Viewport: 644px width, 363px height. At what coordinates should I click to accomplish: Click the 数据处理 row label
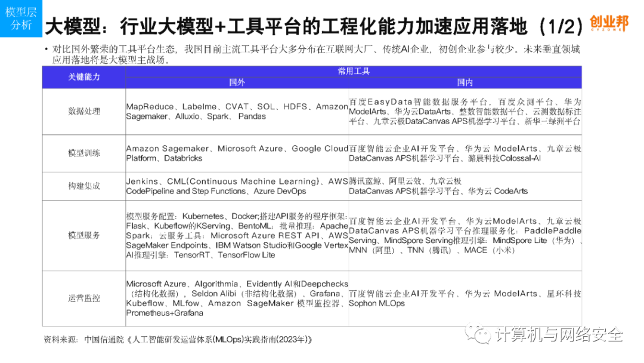(x=84, y=112)
